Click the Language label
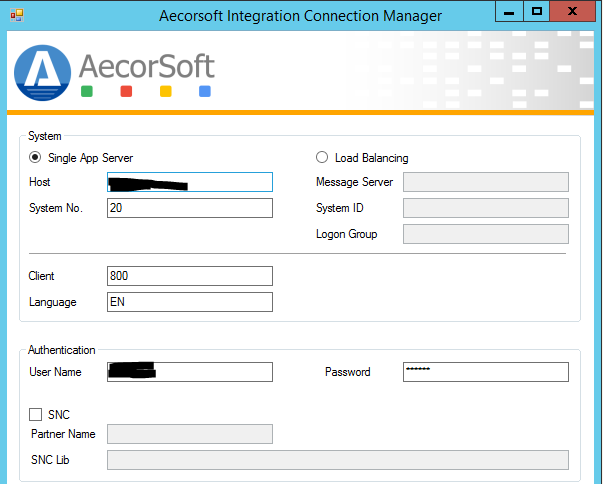Screen dimensions: 603x484 point(53,302)
